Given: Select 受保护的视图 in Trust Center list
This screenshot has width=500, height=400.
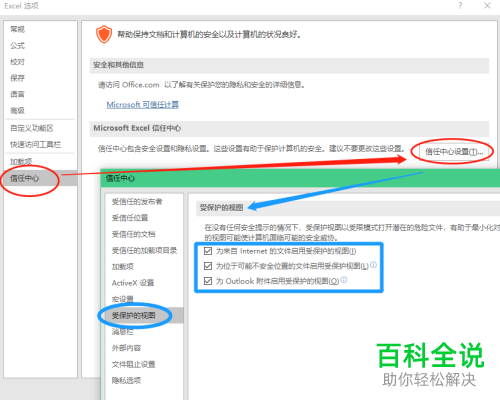Looking at the screenshot, I should pyautogui.click(x=144, y=315).
